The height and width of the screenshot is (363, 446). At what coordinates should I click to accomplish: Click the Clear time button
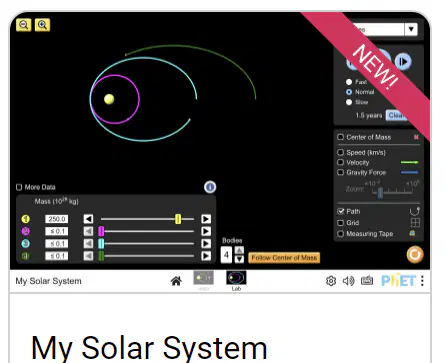pyautogui.click(x=397, y=115)
